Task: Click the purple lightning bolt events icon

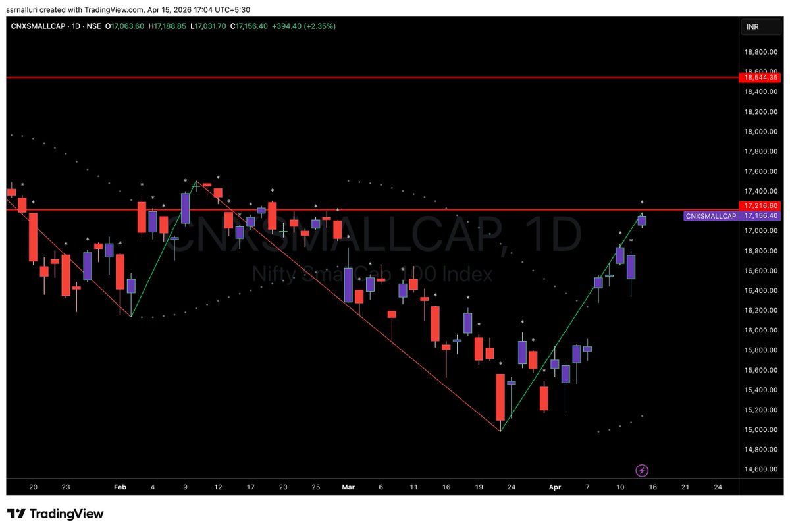Action: point(642,469)
